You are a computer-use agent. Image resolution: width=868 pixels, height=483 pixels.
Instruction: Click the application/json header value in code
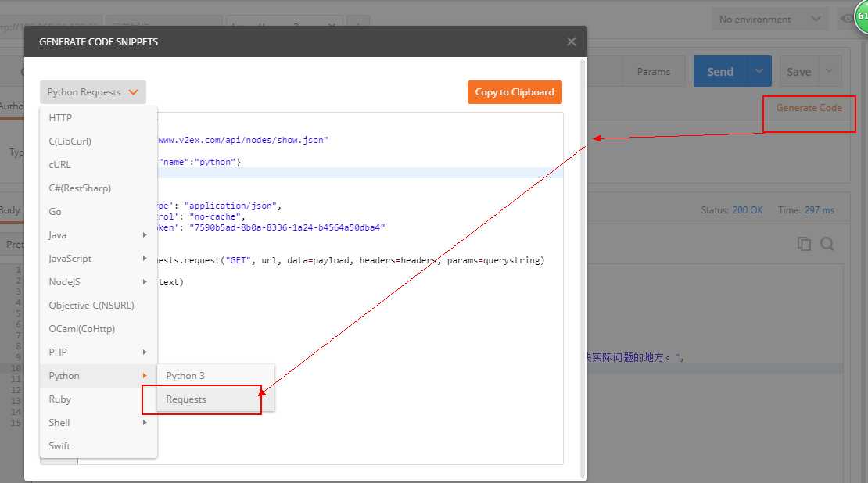pos(230,206)
